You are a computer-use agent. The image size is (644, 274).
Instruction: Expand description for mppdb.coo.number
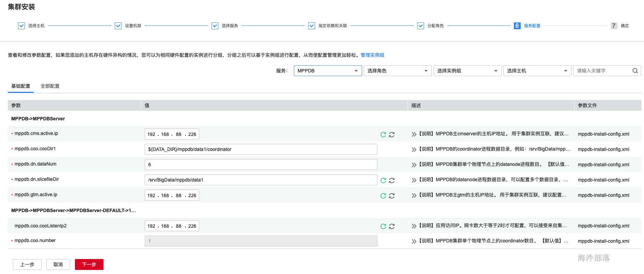[x=414, y=241]
